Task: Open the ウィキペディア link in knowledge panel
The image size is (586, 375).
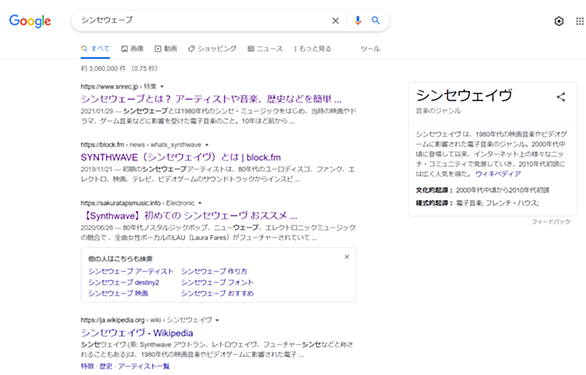Action: (498, 174)
